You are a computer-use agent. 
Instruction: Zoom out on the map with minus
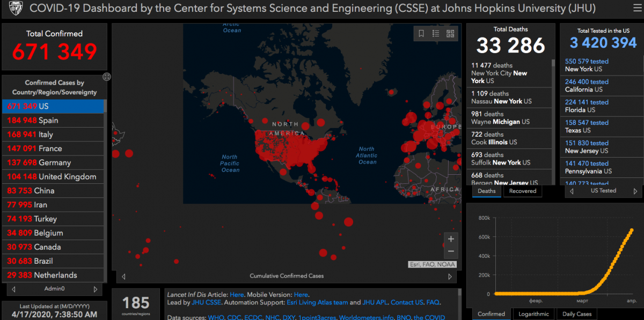(x=451, y=251)
